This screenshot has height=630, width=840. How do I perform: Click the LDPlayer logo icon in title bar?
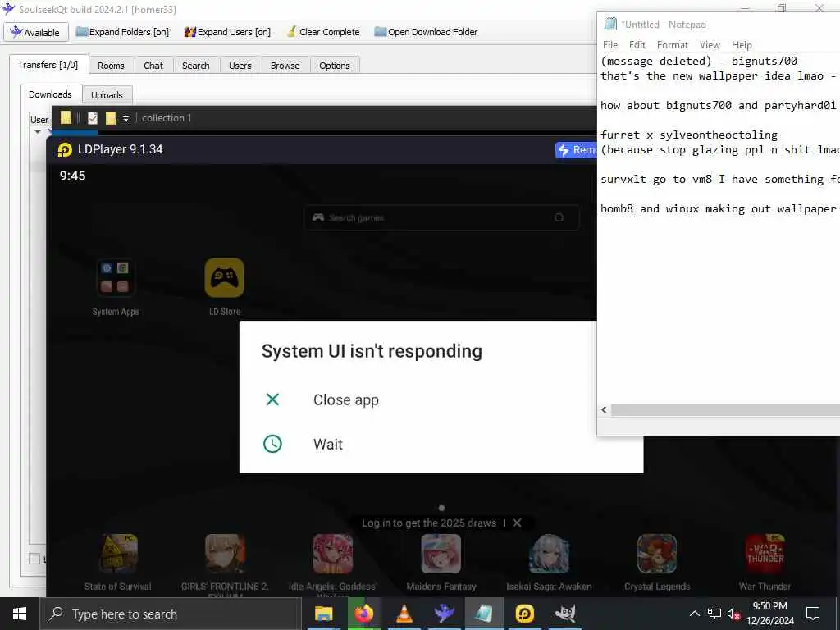pos(65,149)
